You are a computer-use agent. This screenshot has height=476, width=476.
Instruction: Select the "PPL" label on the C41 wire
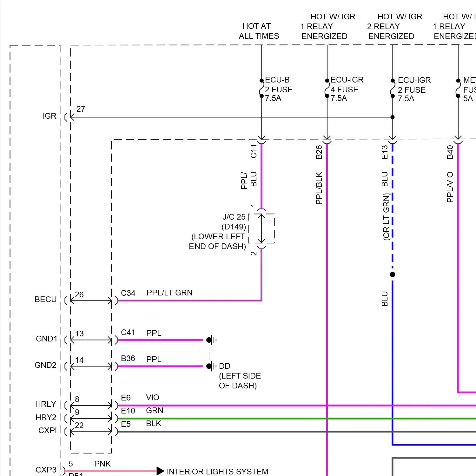point(154,333)
